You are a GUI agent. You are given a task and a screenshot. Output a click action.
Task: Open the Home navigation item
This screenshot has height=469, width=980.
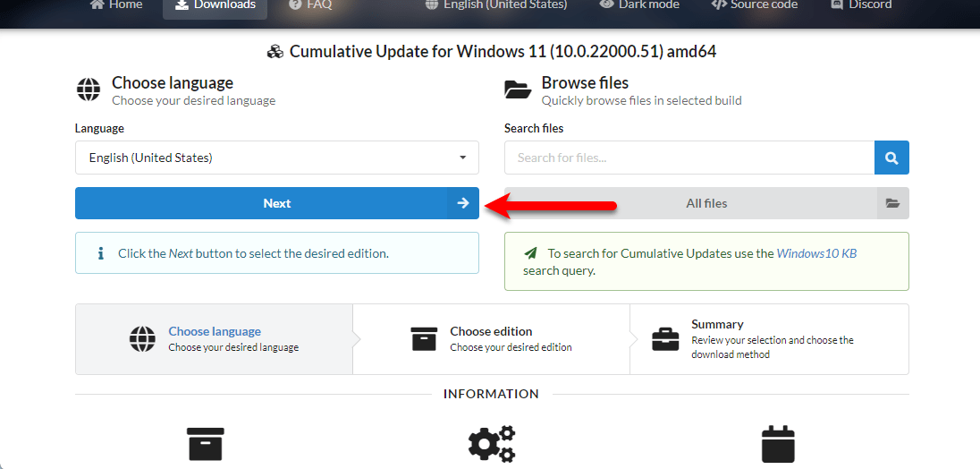(x=115, y=5)
